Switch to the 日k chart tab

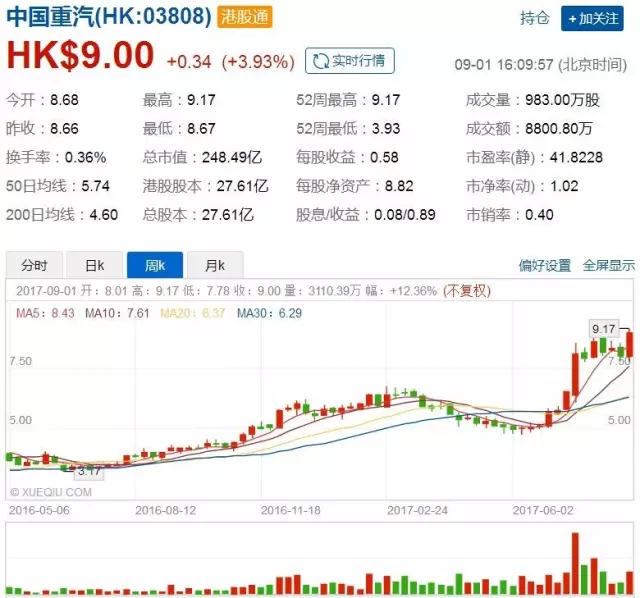95,266
